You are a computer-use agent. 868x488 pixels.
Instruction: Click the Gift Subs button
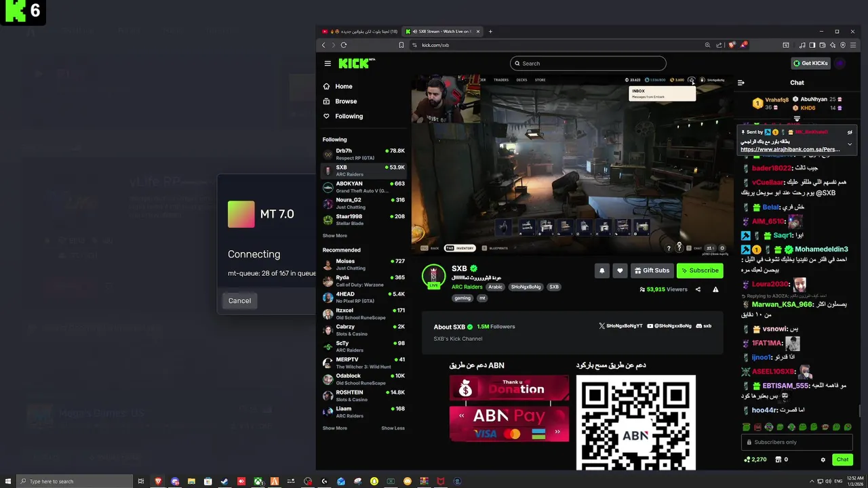652,270
